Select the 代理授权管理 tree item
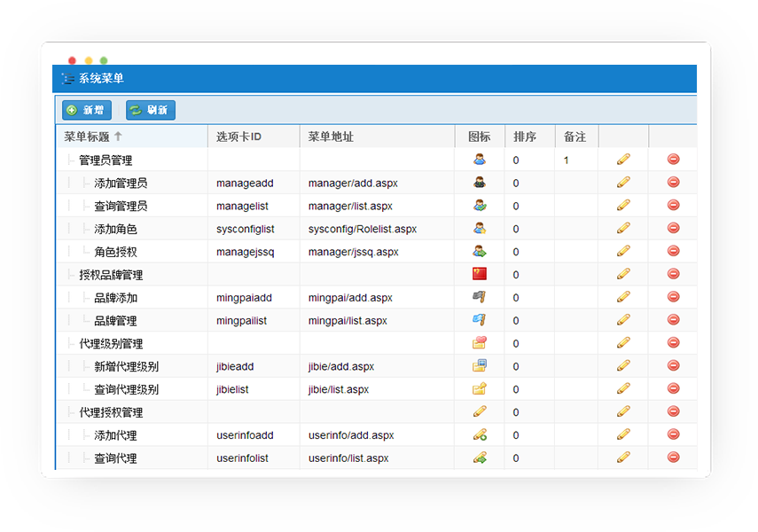The width and height of the screenshot is (758, 532). [110, 412]
